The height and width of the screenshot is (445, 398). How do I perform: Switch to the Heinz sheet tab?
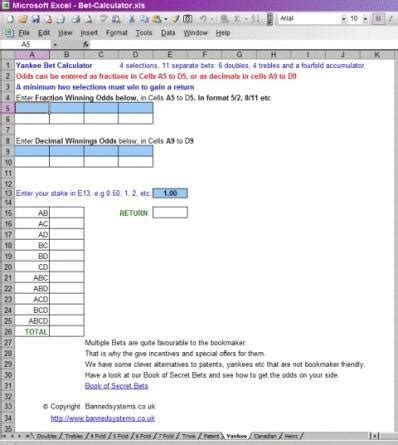[291, 436]
